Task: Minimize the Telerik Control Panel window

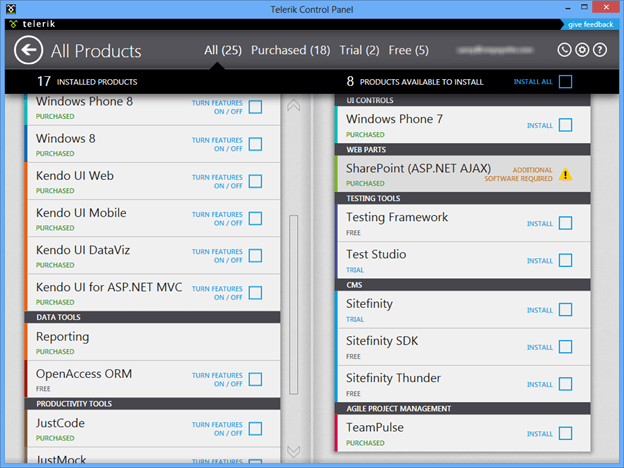Action: (567, 8)
